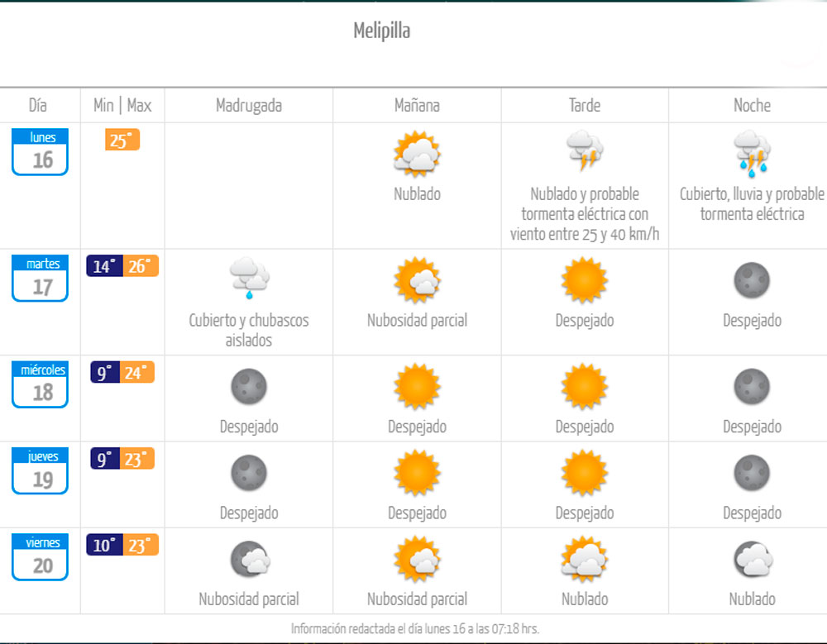827x644 pixels.
Task: Click Monday's 25° max temperature badge
Action: (122, 141)
